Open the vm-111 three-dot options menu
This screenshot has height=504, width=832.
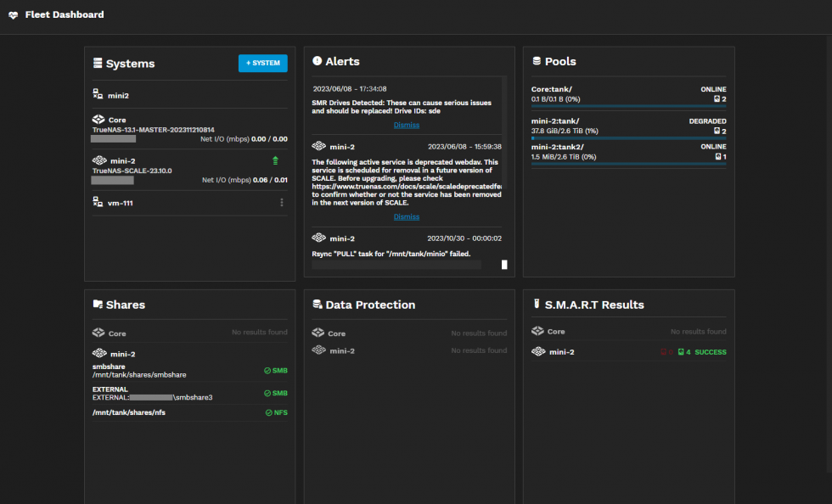(280, 202)
